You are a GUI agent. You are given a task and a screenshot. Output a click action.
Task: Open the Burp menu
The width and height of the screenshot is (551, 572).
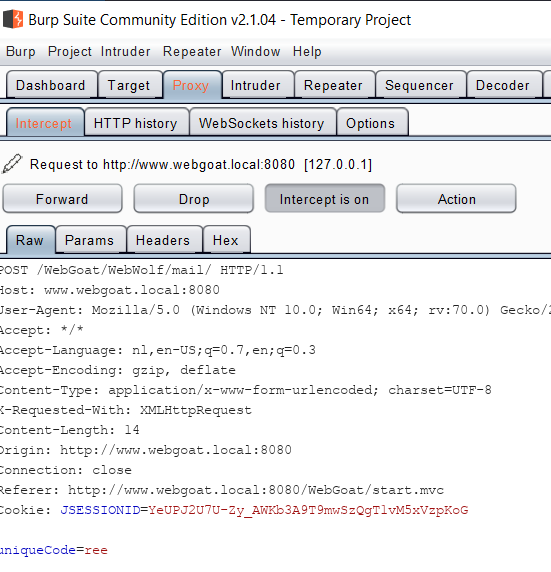tap(21, 51)
